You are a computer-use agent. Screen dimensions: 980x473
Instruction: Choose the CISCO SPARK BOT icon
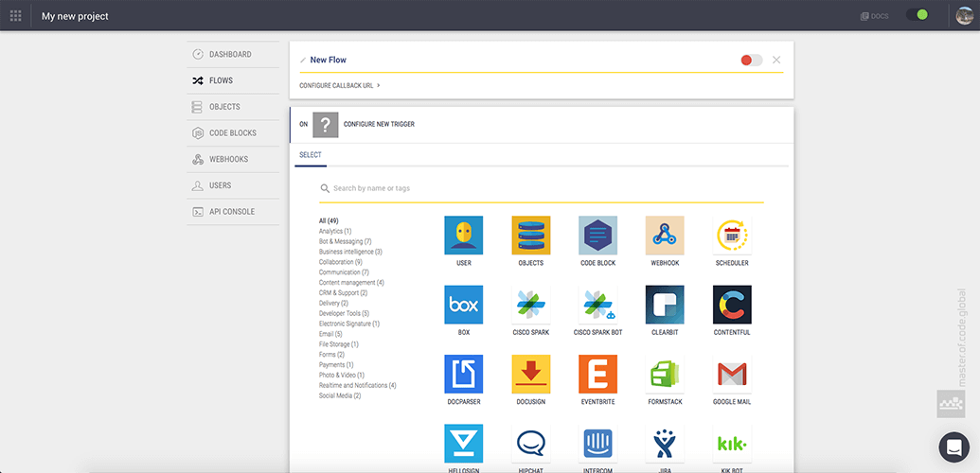(x=598, y=305)
